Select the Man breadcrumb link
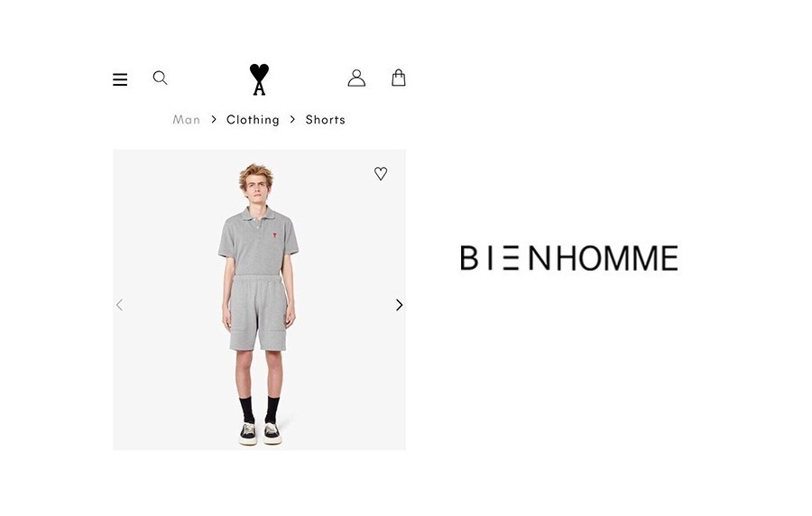The width and height of the screenshot is (812, 516). 187,120
